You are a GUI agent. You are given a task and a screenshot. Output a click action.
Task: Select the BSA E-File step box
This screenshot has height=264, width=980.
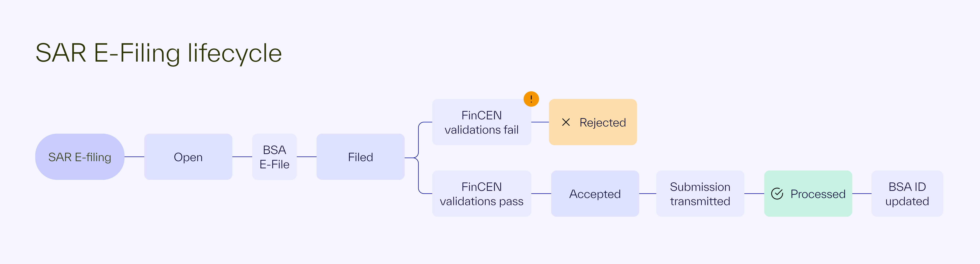point(274,157)
